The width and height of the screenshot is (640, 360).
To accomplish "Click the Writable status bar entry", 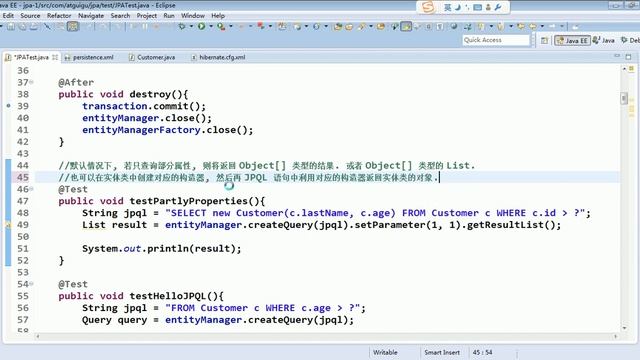I will pos(385,352).
